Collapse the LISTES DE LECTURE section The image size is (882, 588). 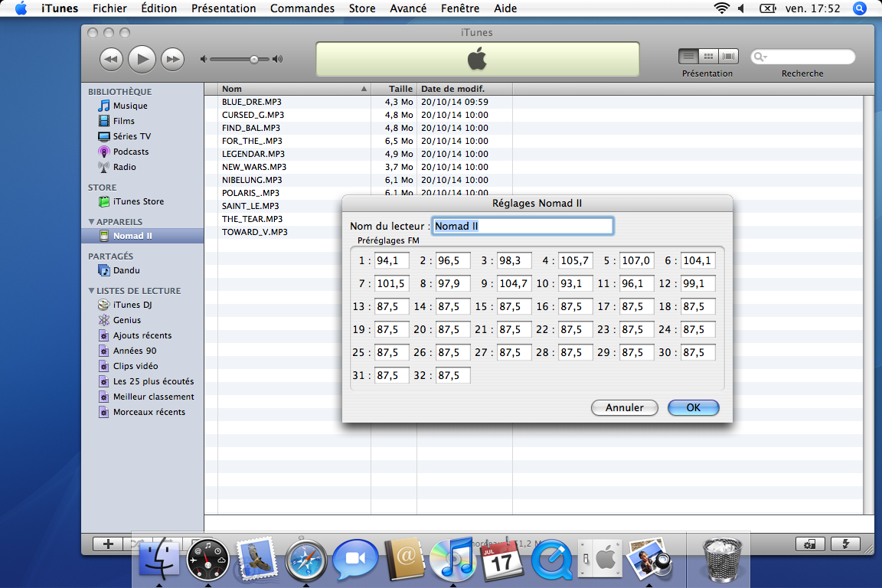click(91, 291)
